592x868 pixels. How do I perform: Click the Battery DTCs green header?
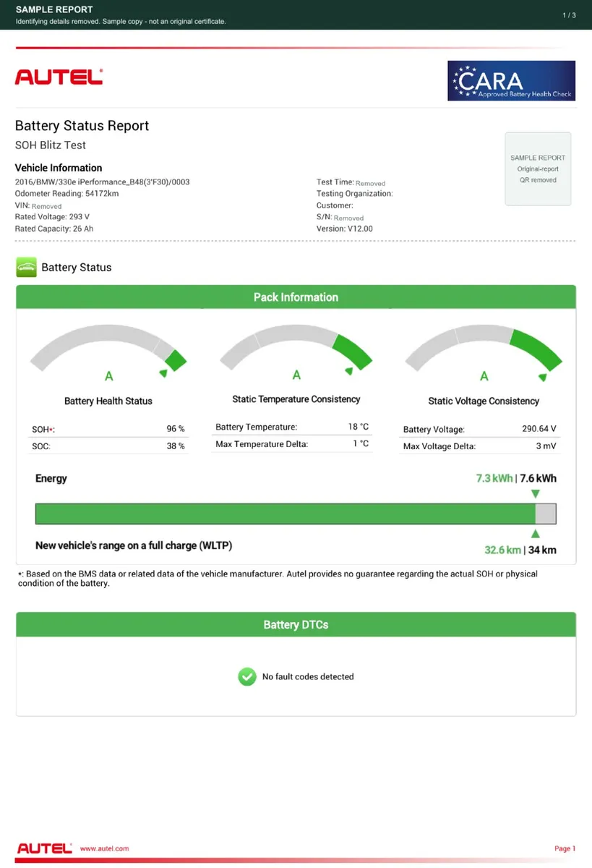click(296, 624)
